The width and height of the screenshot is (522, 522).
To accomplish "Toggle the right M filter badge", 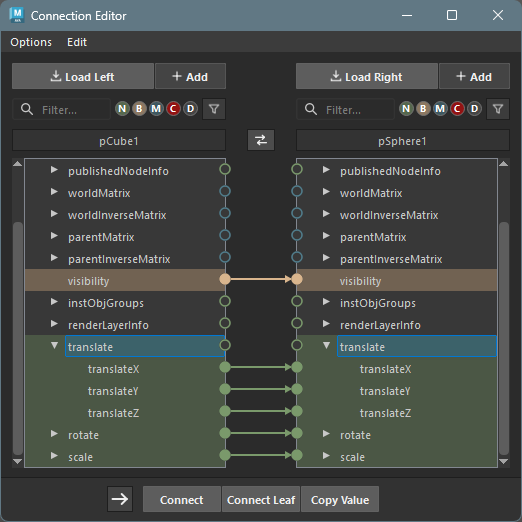I will tap(440, 109).
